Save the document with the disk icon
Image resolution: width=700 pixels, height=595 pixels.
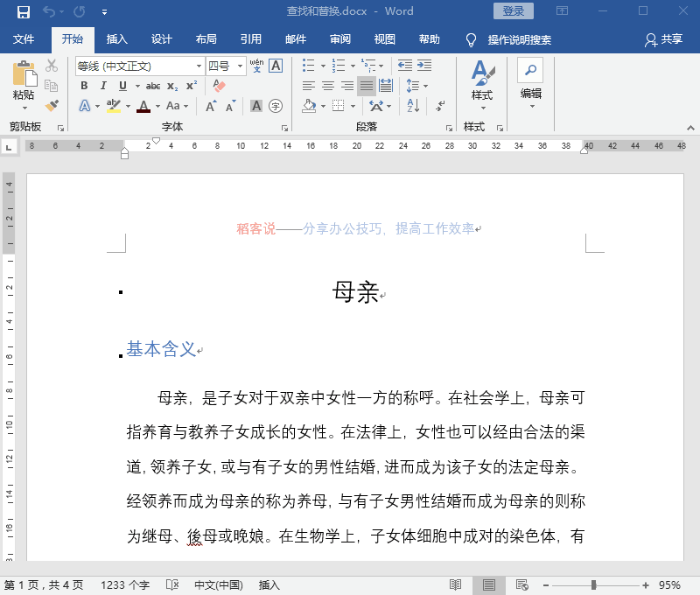pyautogui.click(x=24, y=11)
